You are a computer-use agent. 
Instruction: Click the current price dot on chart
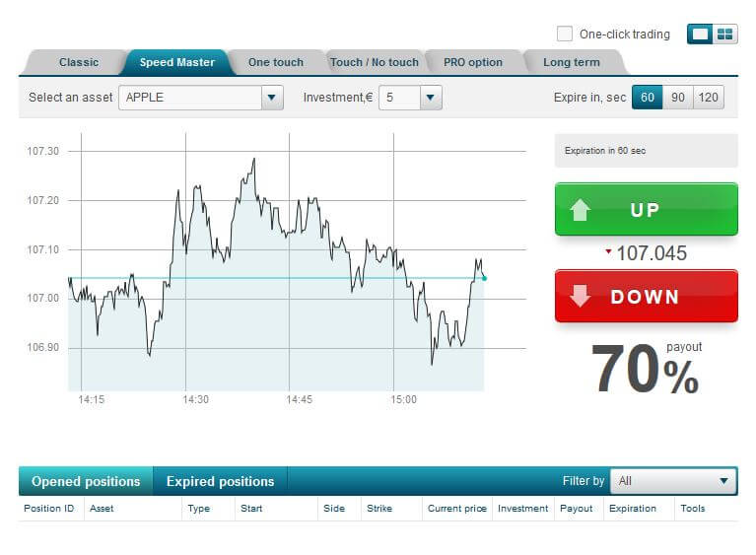tap(484, 278)
